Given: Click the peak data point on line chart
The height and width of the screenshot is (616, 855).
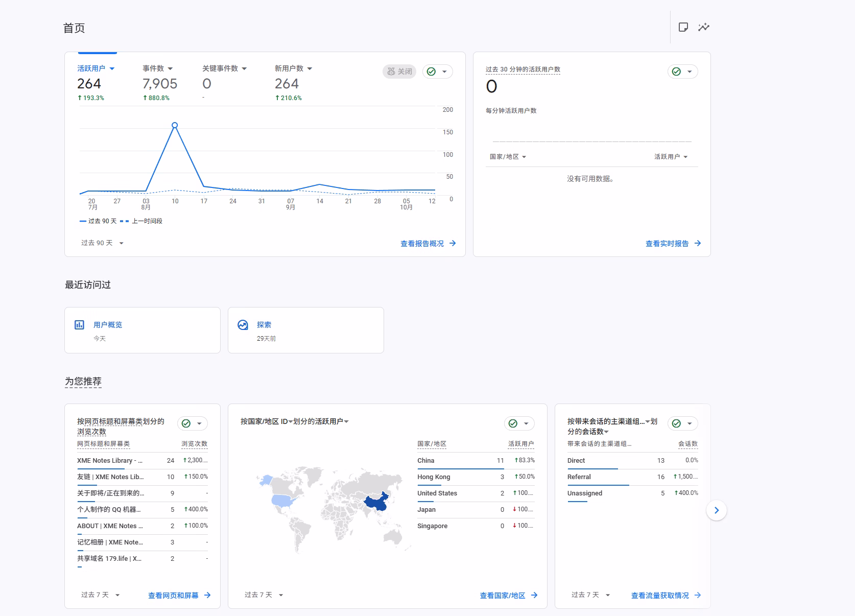Looking at the screenshot, I should 175,125.
